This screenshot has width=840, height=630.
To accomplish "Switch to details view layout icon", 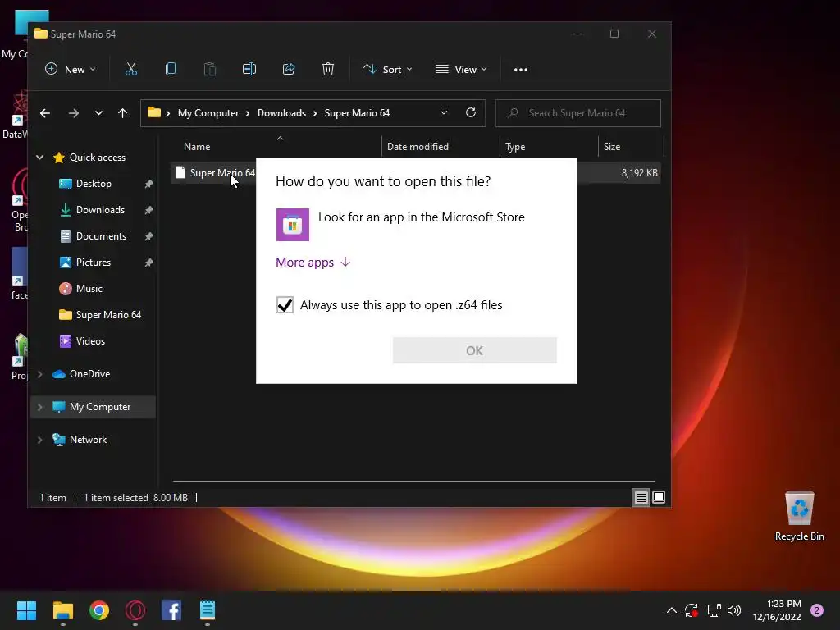I will tap(641, 498).
